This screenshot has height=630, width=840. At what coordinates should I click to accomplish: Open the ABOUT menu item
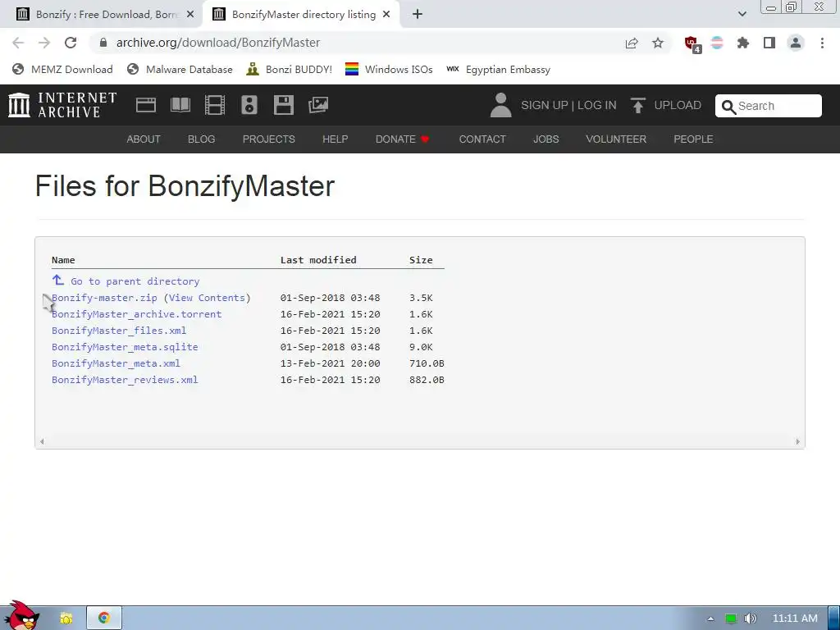pyautogui.click(x=144, y=139)
